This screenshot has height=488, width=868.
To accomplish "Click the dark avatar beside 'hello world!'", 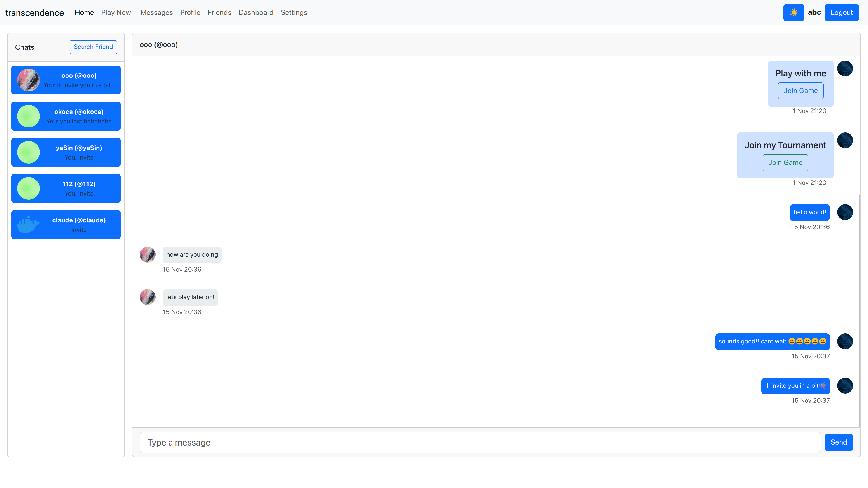I will pyautogui.click(x=845, y=212).
